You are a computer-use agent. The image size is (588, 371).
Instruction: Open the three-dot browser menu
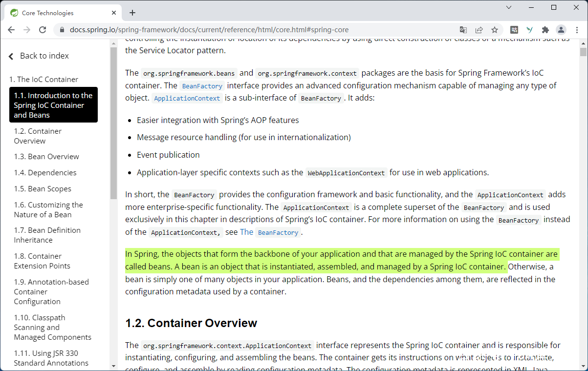(x=577, y=30)
